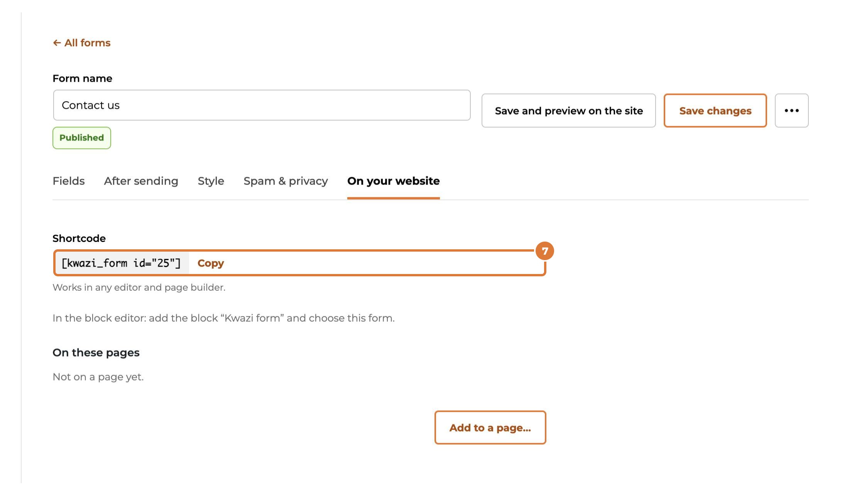852x504 pixels.
Task: Click the 'Not on a page yet.' text
Action: point(98,377)
